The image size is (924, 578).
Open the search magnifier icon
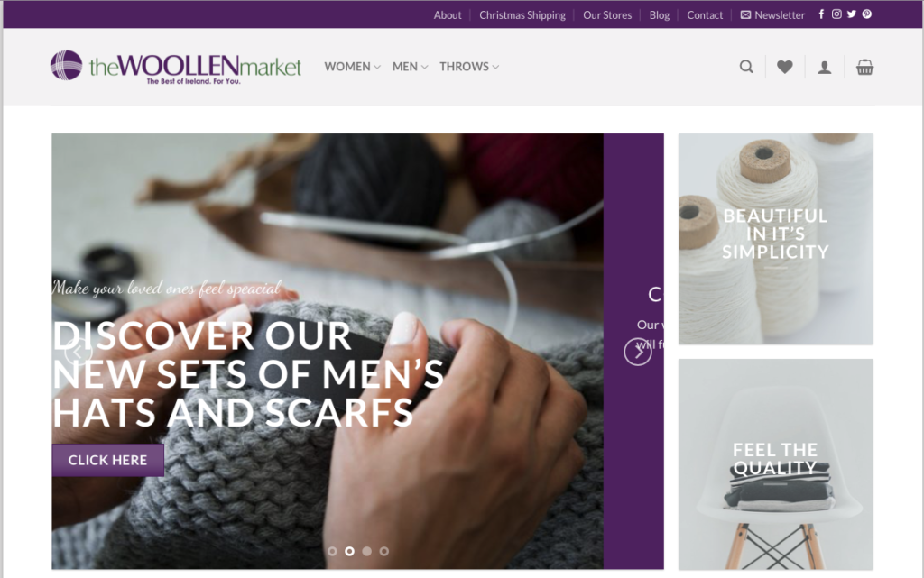click(746, 67)
